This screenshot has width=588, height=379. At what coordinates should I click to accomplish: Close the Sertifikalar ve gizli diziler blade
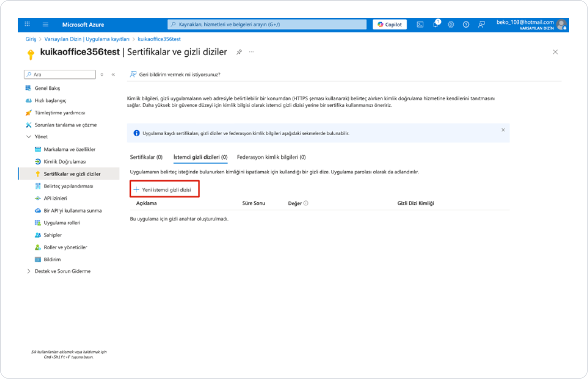point(555,52)
